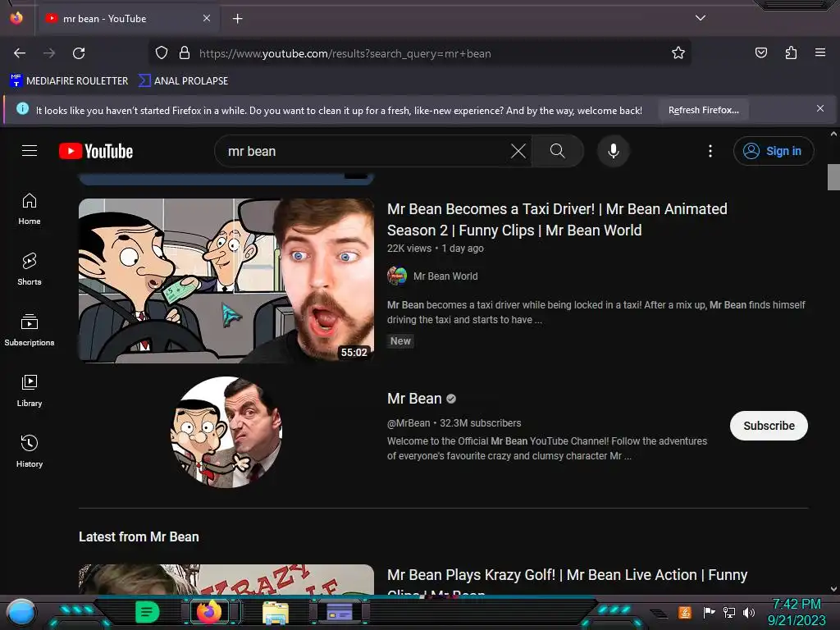840x630 pixels.
Task: Click the orange Java tray icon
Action: point(685,612)
